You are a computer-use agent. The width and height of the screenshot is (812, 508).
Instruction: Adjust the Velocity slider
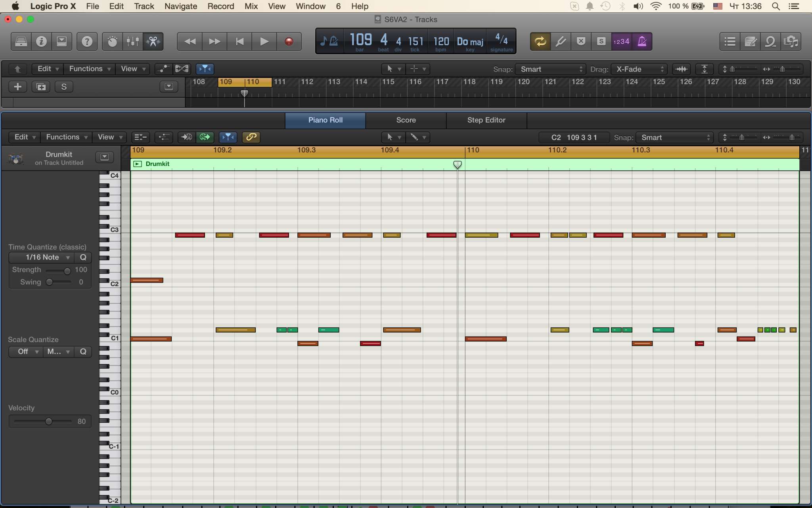point(48,421)
